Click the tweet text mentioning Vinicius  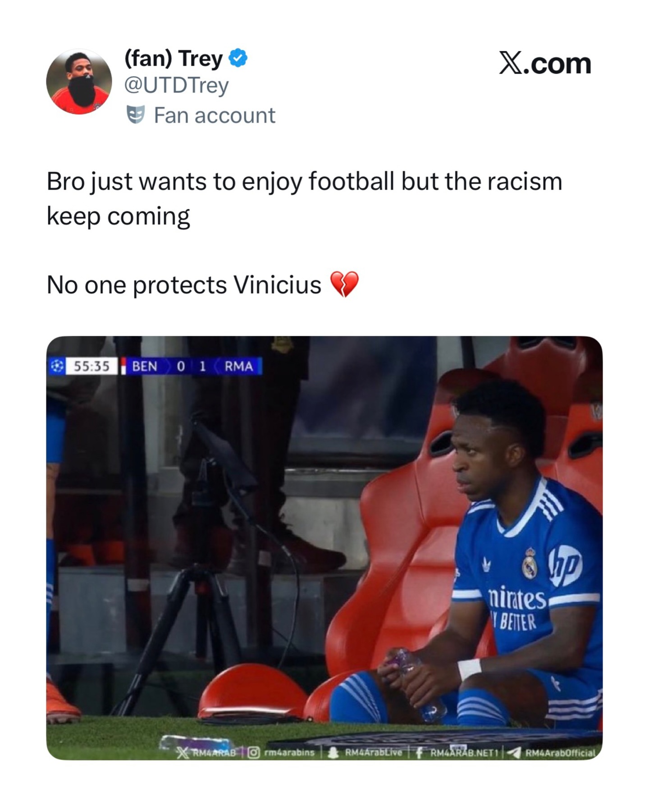coord(184,285)
